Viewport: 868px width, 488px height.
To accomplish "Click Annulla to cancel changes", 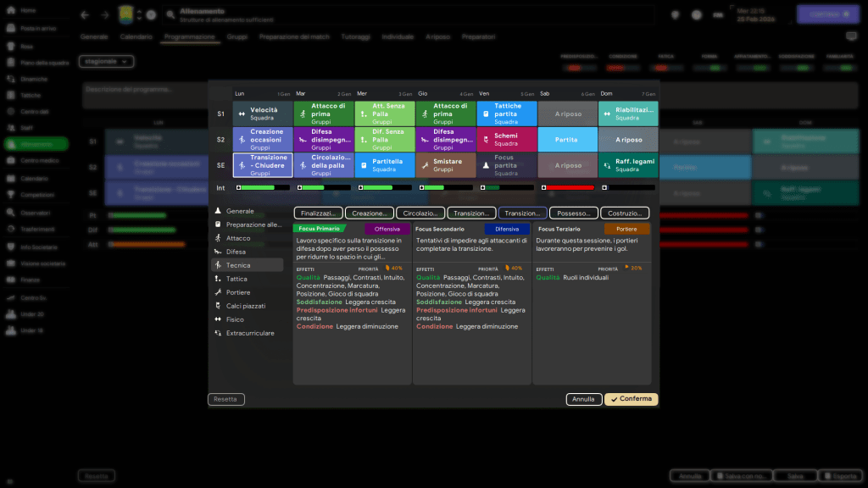I will coord(583,399).
